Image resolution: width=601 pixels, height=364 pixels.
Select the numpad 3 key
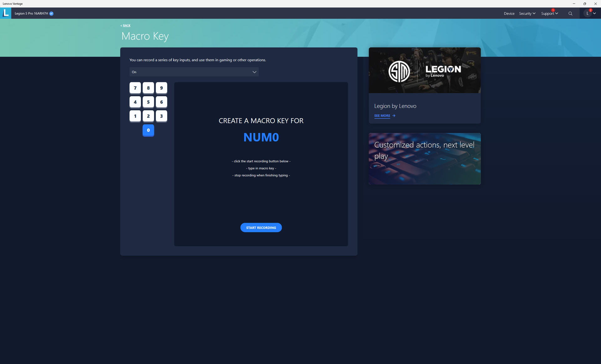point(162,116)
